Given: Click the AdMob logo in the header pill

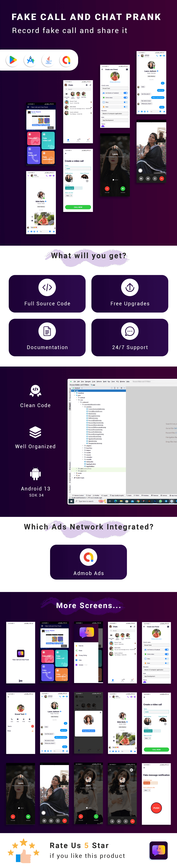Looking at the screenshot, I should coord(66,60).
